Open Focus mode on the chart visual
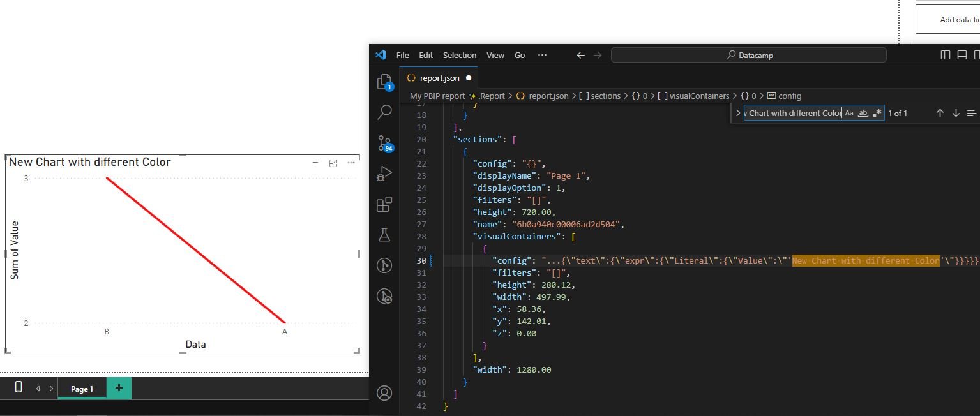The image size is (980, 416). pyautogui.click(x=333, y=163)
